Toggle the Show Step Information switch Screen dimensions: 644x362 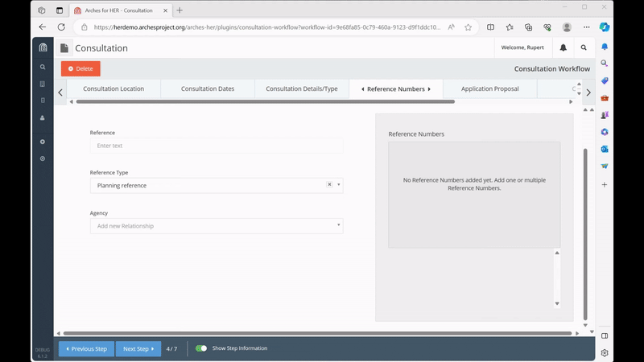201,348
